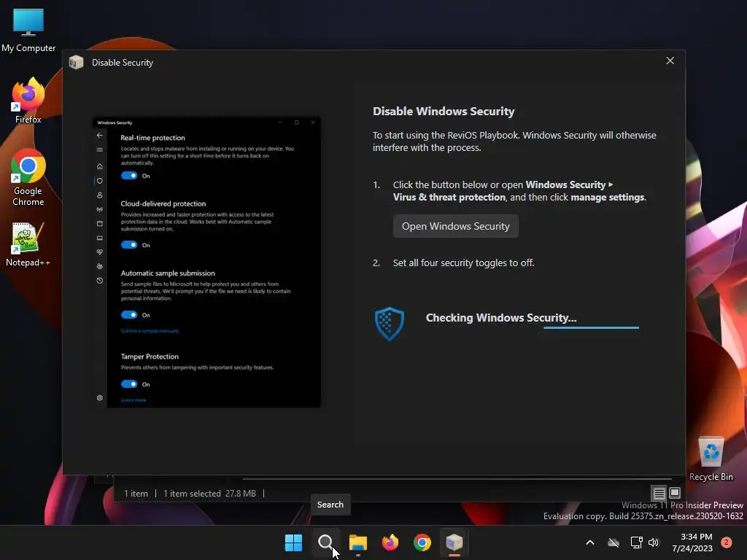Click the Windows Security preview screenshot image
The image size is (747, 560).
[206, 262]
